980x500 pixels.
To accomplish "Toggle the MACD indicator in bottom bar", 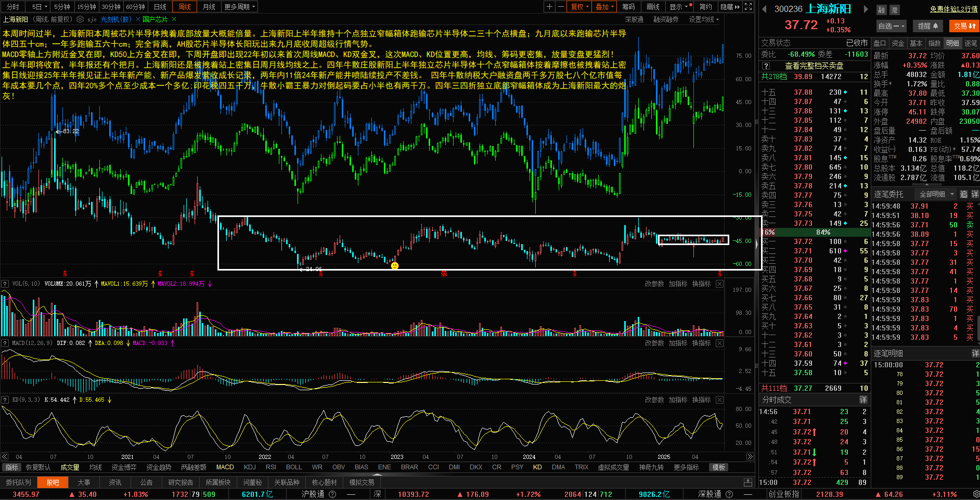I will pyautogui.click(x=225, y=467).
